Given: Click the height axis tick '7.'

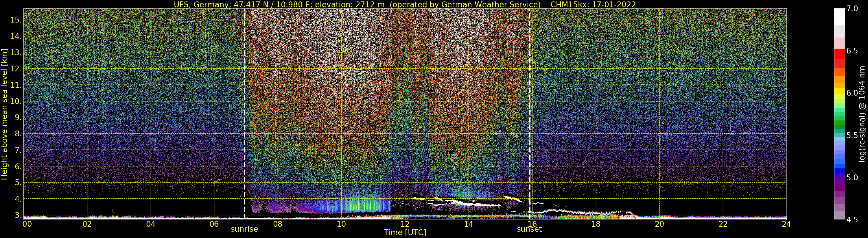Looking at the screenshot, I should [18, 150].
